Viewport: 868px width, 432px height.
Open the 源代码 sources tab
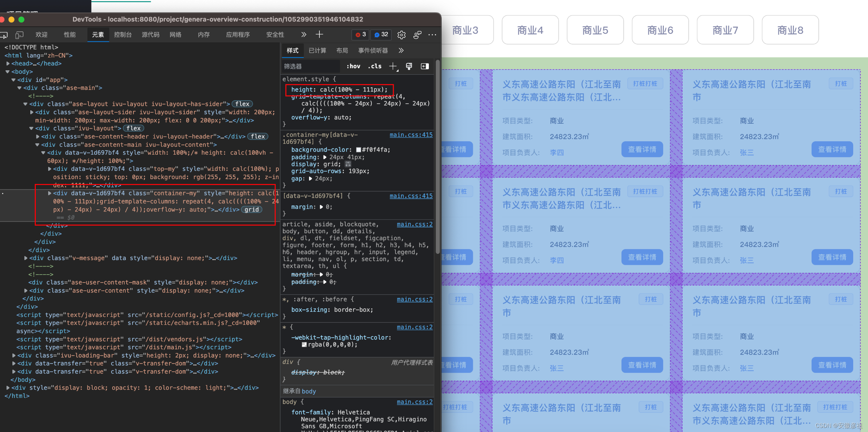coord(151,35)
